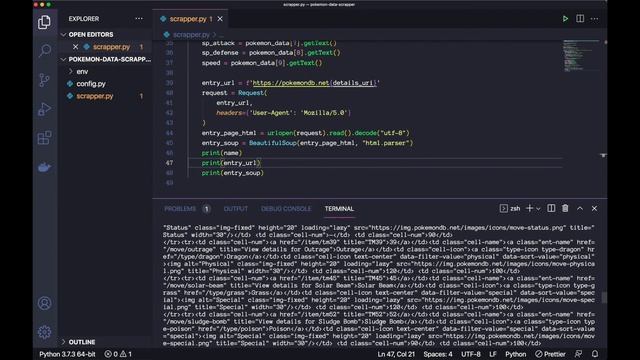
Task: Open the Explorer view in activity bar
Action: [44, 22]
